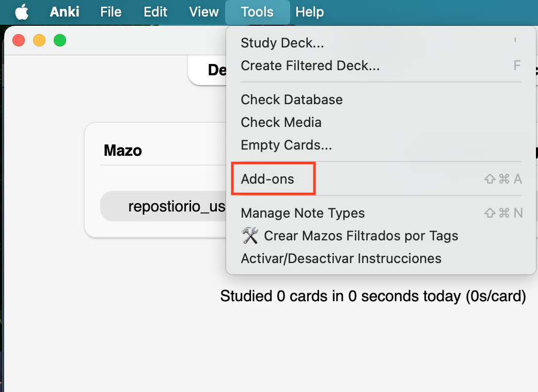The image size is (538, 392).
Task: Close the Anki window with red button
Action: [x=19, y=40]
